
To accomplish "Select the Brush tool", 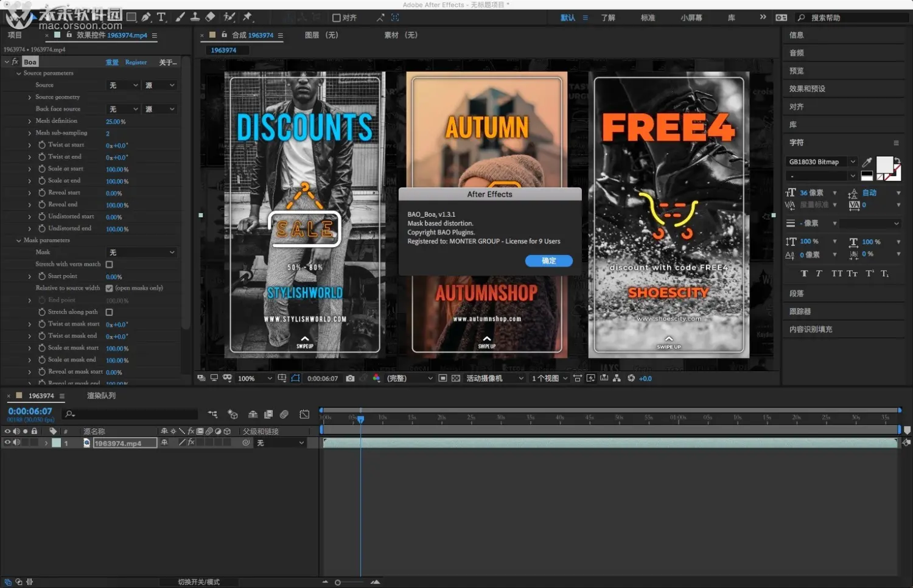I will tap(180, 17).
